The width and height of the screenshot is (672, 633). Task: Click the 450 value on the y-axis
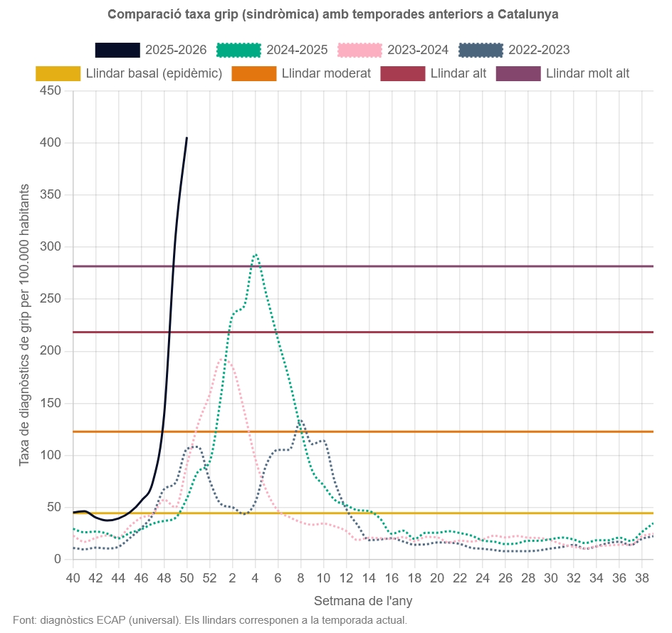click(x=51, y=90)
